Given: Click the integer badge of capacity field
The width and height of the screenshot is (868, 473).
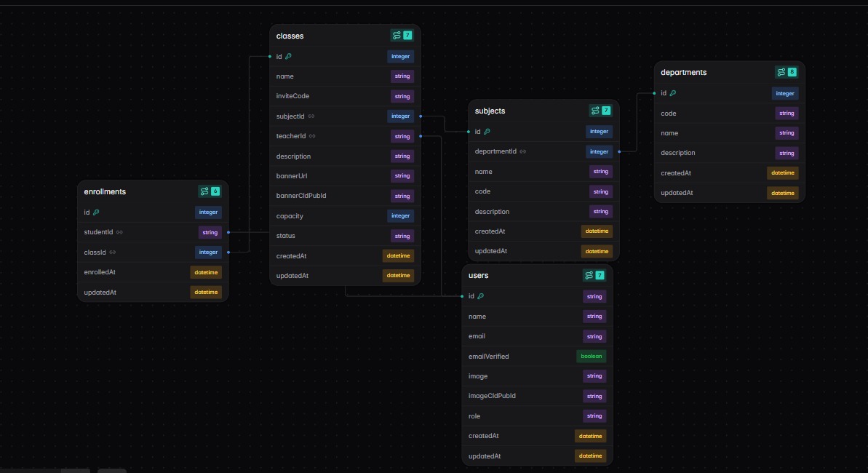Looking at the screenshot, I should (x=400, y=216).
